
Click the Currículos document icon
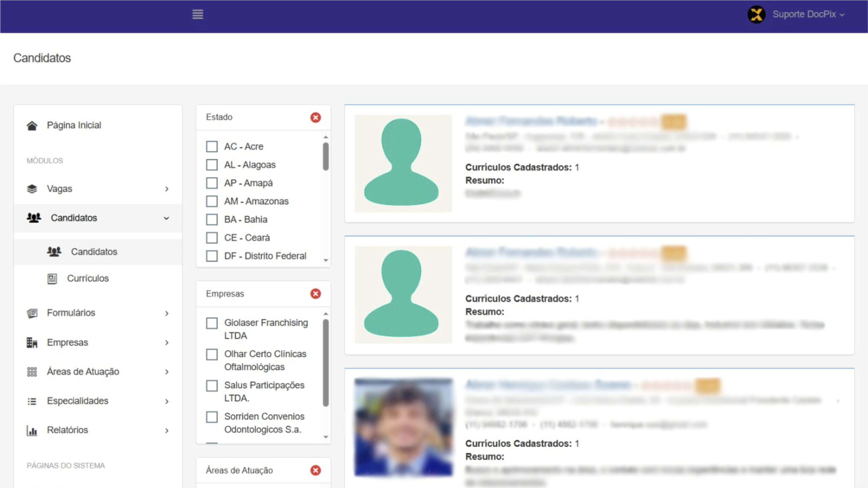52,279
